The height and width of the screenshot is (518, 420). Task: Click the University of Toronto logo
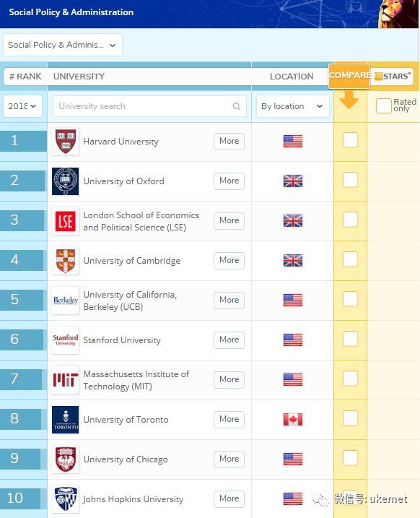[x=66, y=420]
